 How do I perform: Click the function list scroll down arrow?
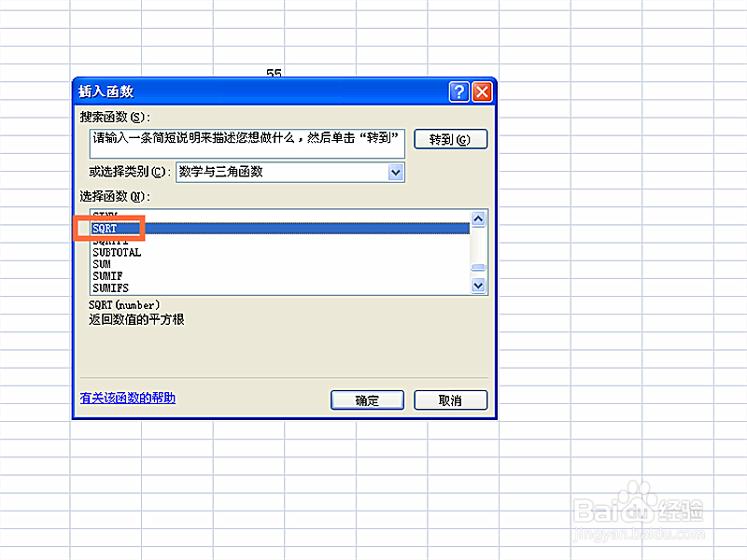point(478,286)
